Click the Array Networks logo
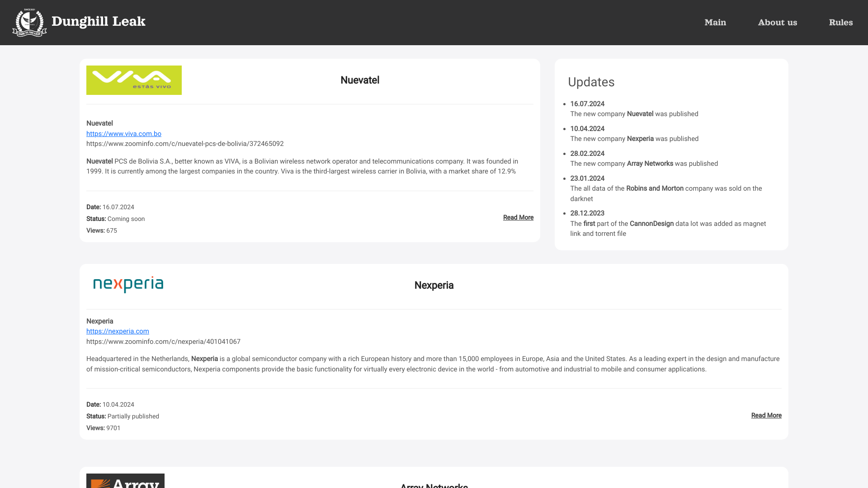 coord(125,481)
